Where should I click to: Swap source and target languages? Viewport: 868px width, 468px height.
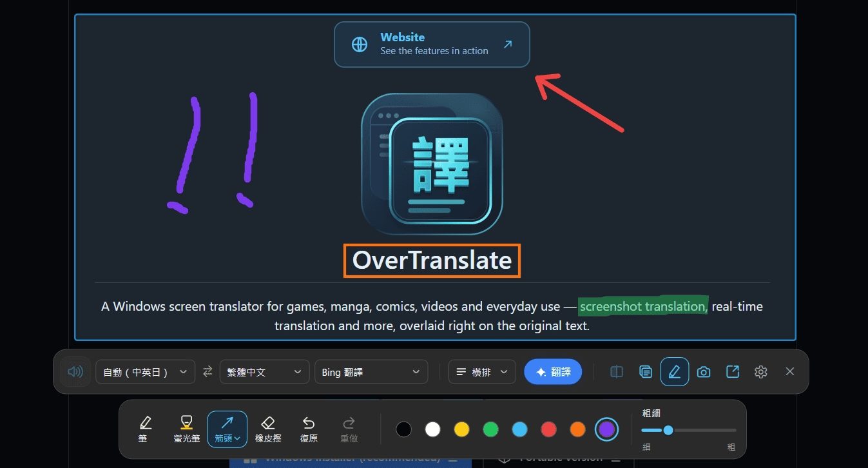(207, 372)
